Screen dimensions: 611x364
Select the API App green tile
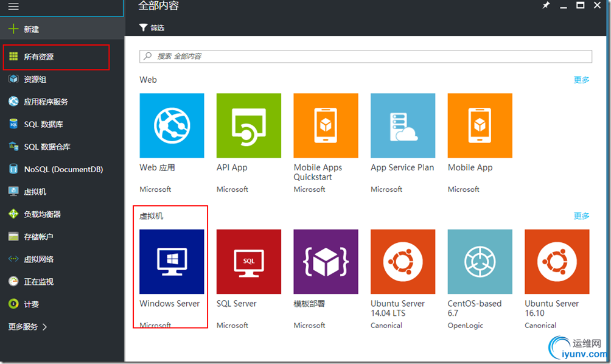[249, 125]
